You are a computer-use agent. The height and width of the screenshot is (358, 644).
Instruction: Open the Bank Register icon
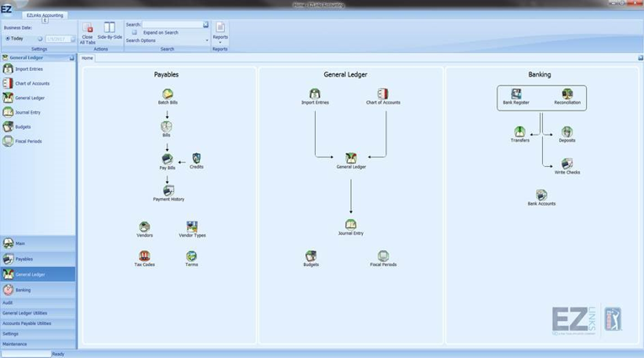[x=516, y=97]
